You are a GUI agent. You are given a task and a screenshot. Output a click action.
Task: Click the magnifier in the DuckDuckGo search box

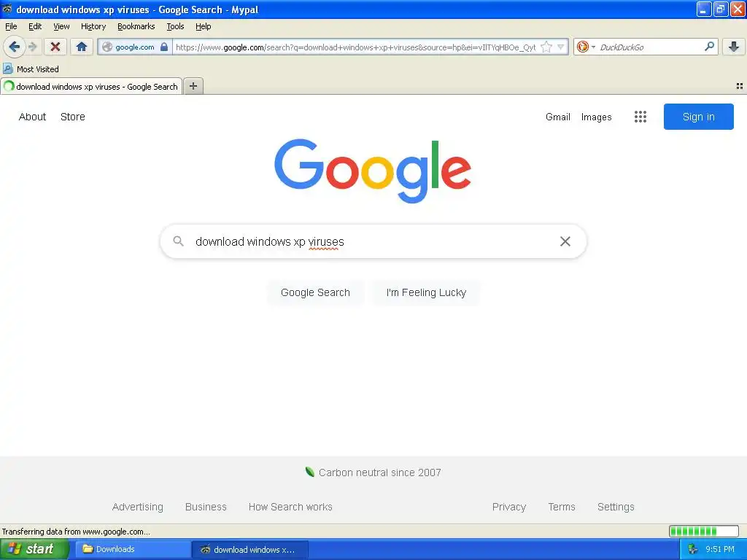[x=709, y=47]
